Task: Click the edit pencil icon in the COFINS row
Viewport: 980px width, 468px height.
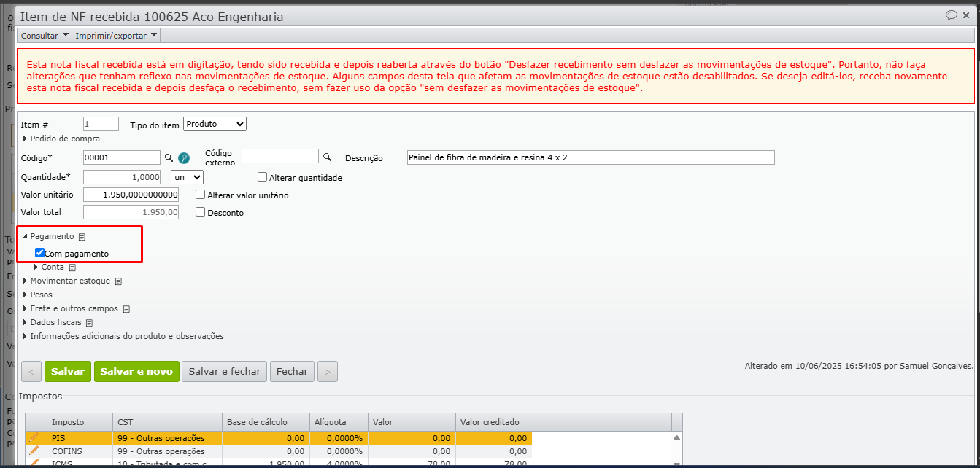Action: point(34,451)
